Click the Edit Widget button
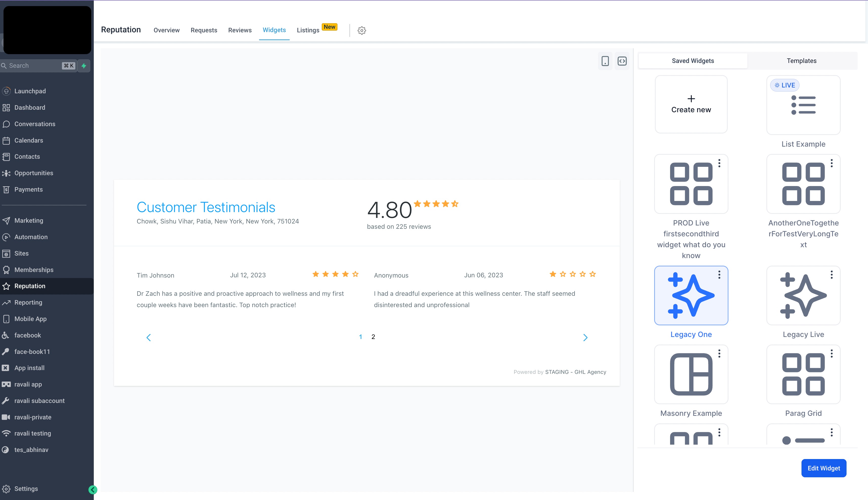 pos(823,468)
